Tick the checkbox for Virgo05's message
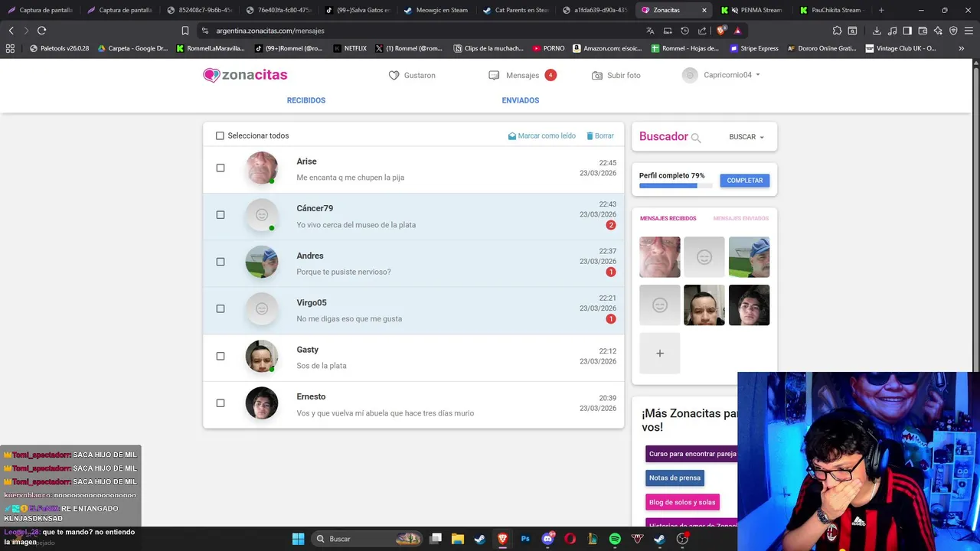The width and height of the screenshot is (980, 551). pyautogui.click(x=220, y=309)
